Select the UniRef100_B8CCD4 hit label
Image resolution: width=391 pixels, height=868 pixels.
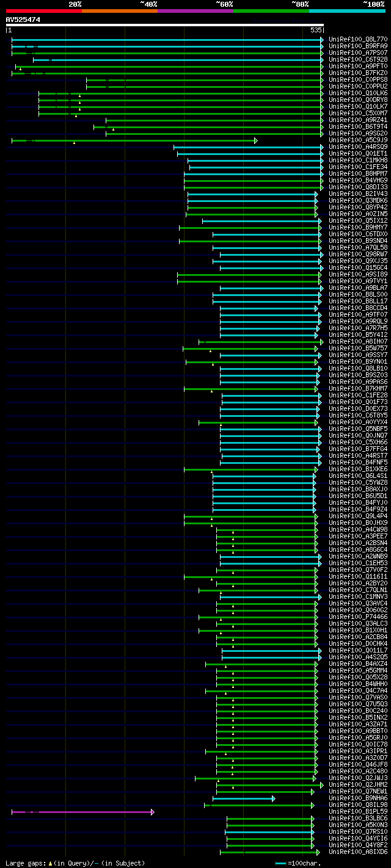[358, 308]
